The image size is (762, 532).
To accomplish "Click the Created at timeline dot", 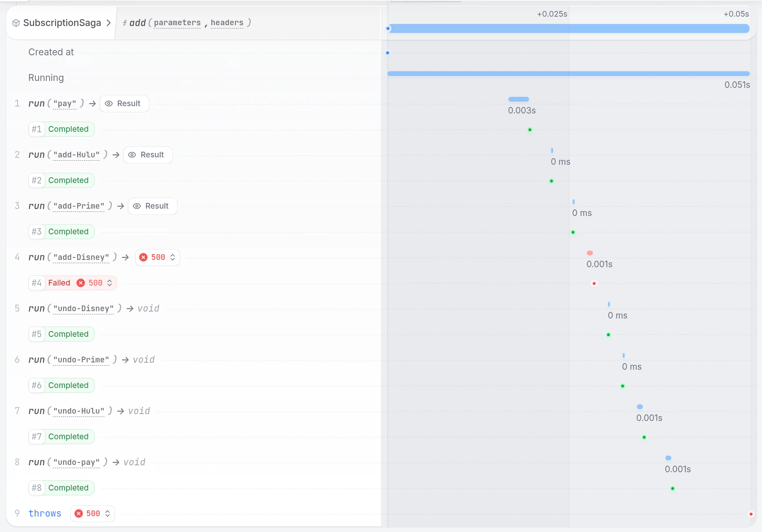I will pyautogui.click(x=388, y=53).
